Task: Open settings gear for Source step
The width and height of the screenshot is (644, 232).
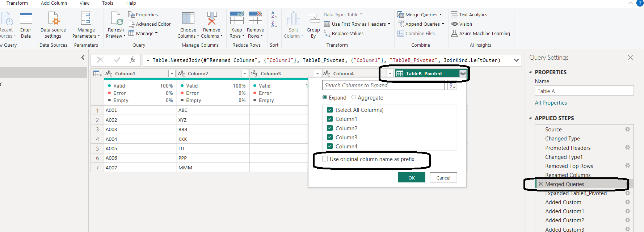Action: [x=628, y=129]
